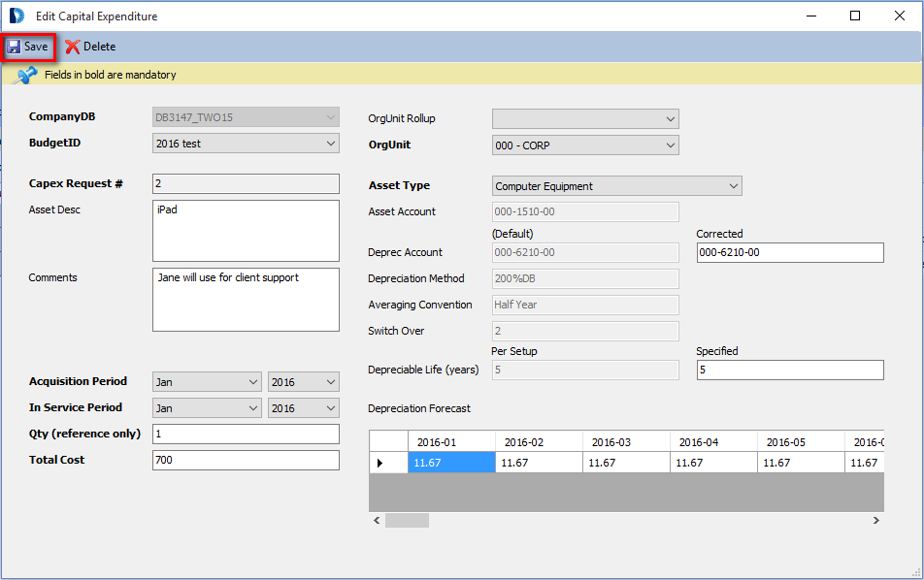Select the 2016-03 forecast cell value
The image size is (924, 580).
[626, 463]
